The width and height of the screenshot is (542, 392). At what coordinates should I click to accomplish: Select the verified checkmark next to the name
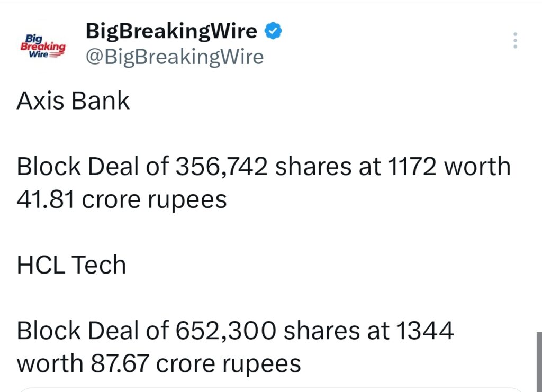click(273, 31)
